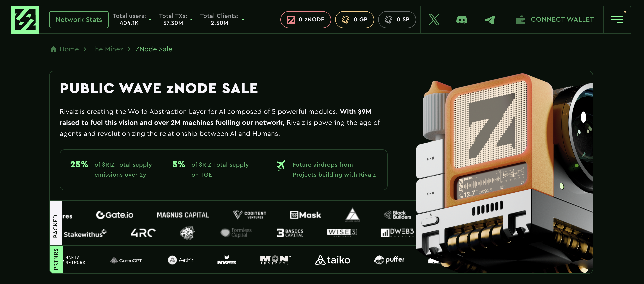Click the taiko partner logo
The image size is (644, 284).
click(333, 260)
